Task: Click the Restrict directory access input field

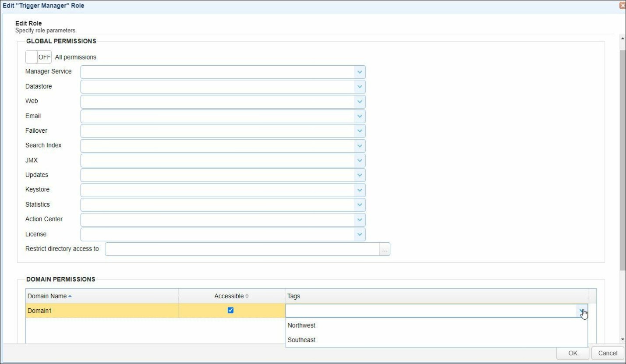Action: point(242,249)
